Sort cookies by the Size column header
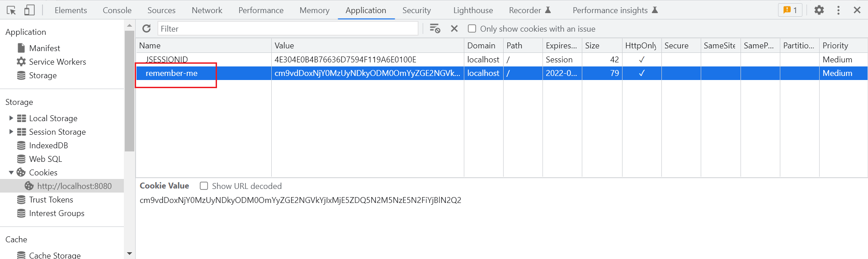Screen dimensions: 868x259 (601, 46)
